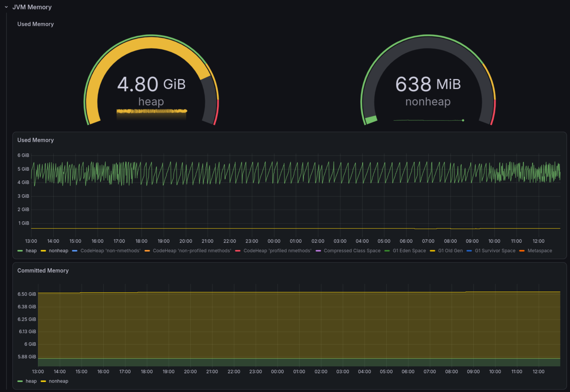Toggle CodeHeap 'non-profiled nmethods' legend series

[x=192, y=251]
